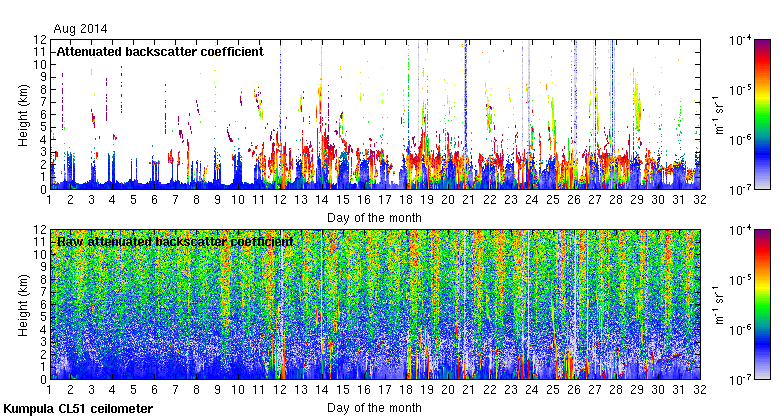The image size is (780, 420).
Task: Select day 15 on the upper plot's x-axis
Action: (342, 201)
